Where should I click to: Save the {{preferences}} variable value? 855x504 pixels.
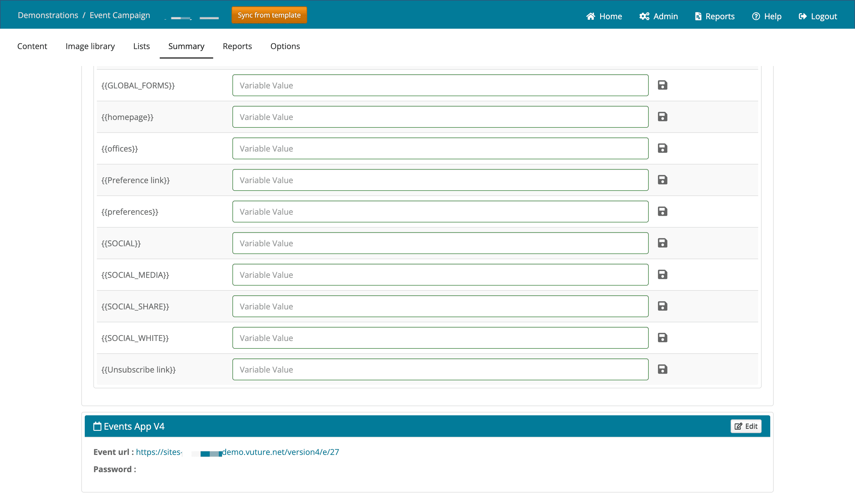[662, 212]
